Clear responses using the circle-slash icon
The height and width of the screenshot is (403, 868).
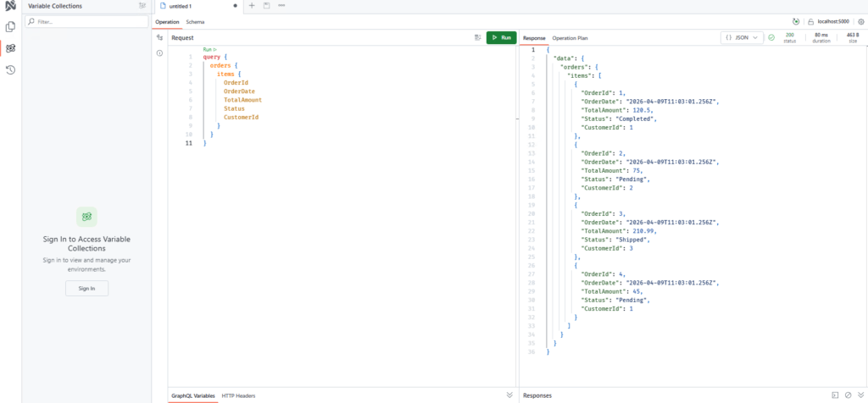pyautogui.click(x=848, y=395)
